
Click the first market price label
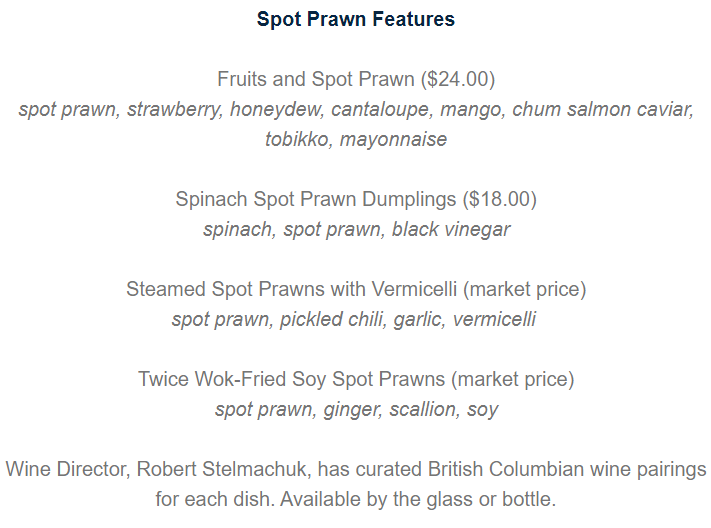coord(525,289)
